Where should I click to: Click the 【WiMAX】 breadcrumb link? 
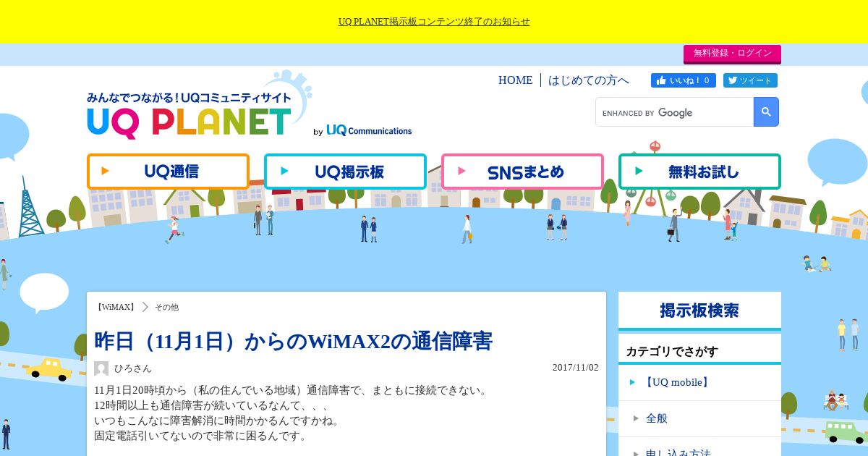[x=116, y=307]
